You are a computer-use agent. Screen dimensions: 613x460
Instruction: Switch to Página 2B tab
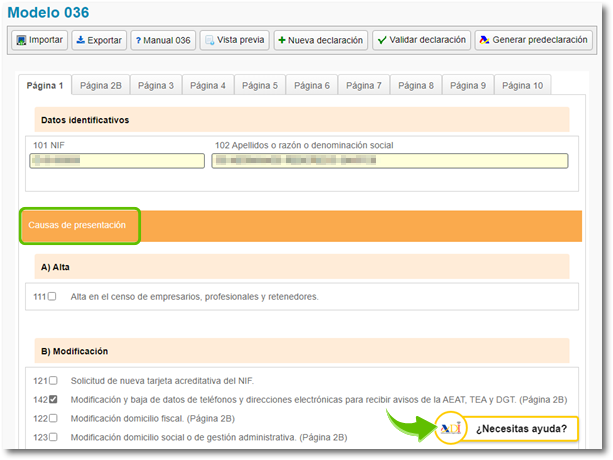pos(100,86)
